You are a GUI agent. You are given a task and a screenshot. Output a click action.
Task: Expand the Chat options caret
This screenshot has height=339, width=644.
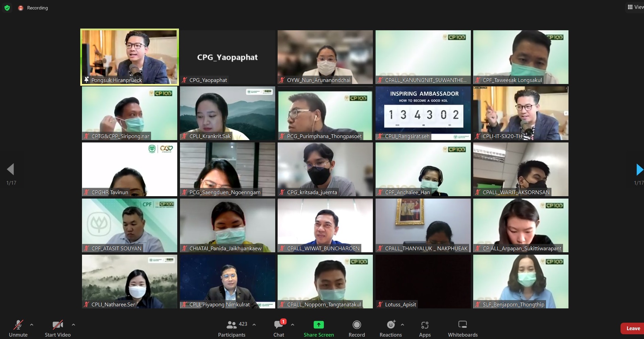point(293,325)
